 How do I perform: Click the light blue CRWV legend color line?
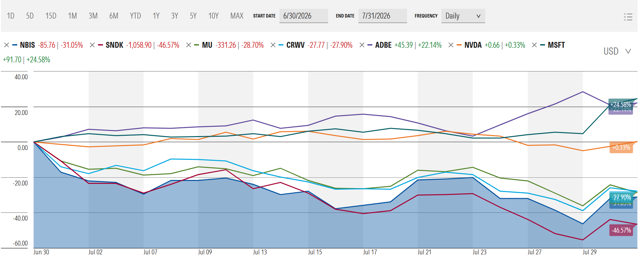click(x=281, y=45)
